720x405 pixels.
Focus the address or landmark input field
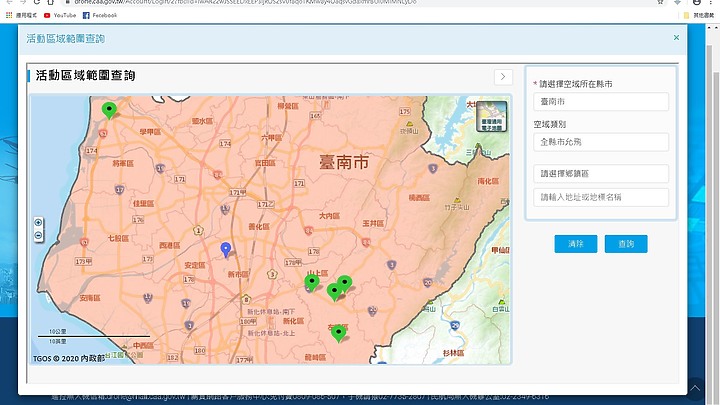pyautogui.click(x=601, y=197)
